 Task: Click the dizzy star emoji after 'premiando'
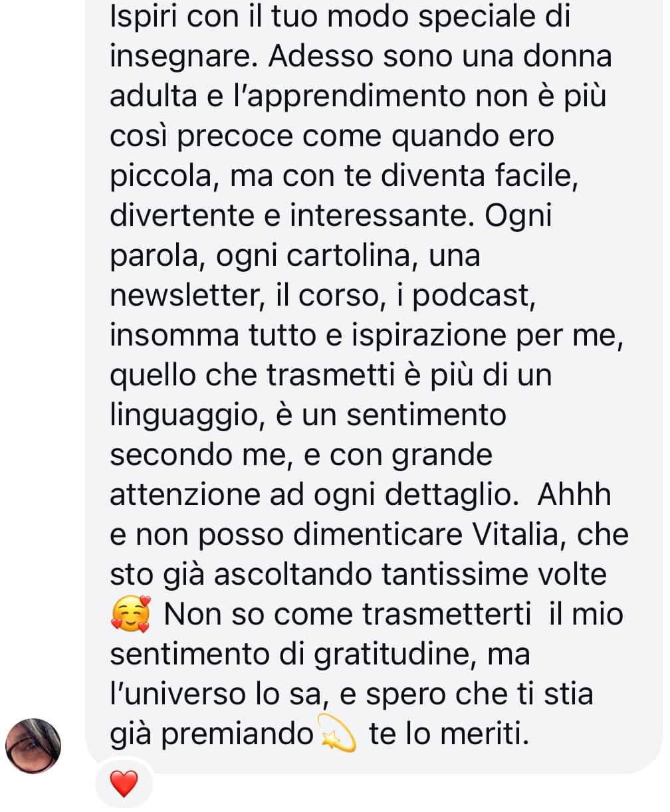pyautogui.click(x=338, y=734)
